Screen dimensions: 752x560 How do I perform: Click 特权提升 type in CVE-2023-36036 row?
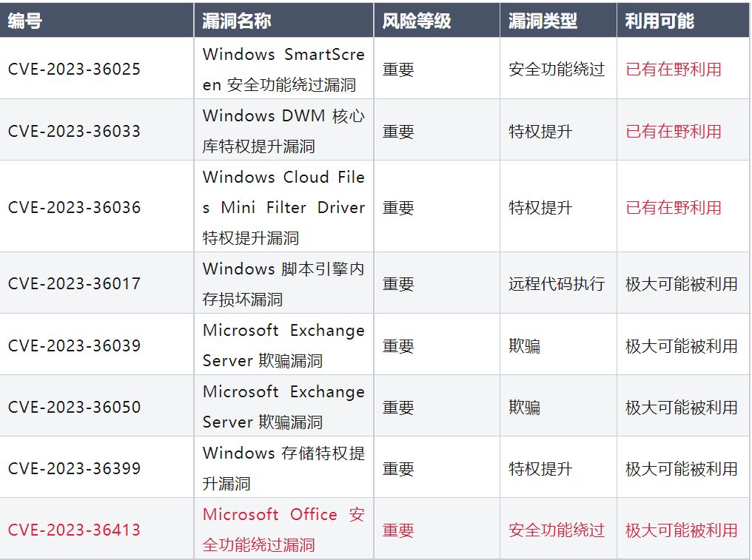540,207
